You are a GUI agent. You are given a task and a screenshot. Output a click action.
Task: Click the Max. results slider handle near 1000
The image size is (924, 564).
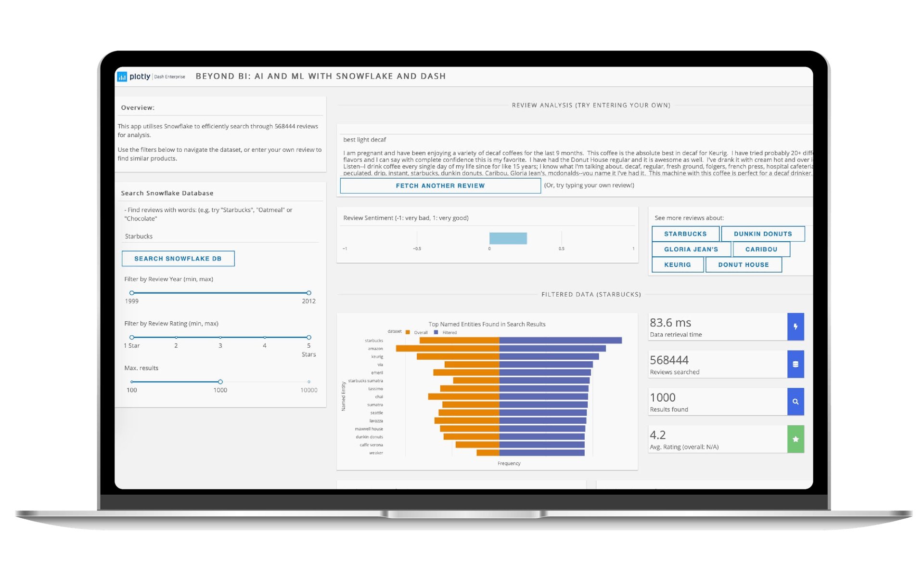[x=220, y=381]
